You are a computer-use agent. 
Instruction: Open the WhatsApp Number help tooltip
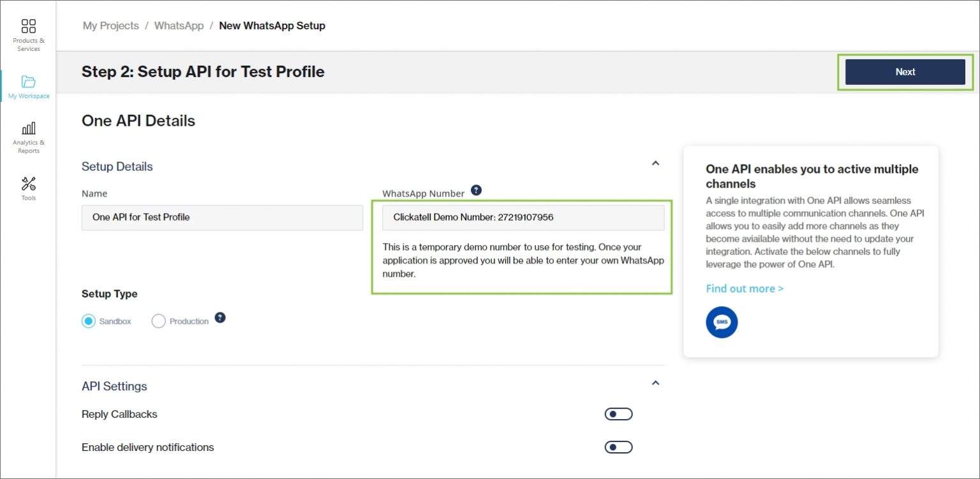(x=475, y=189)
